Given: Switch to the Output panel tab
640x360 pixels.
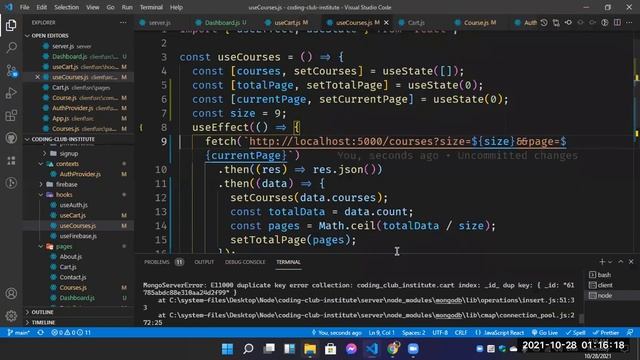Looking at the screenshot, I should [x=204, y=262].
